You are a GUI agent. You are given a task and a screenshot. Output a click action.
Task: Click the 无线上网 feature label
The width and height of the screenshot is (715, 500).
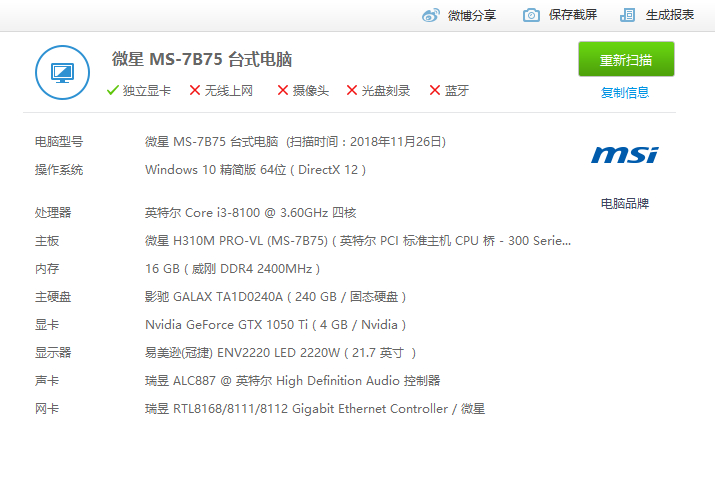[x=228, y=91]
